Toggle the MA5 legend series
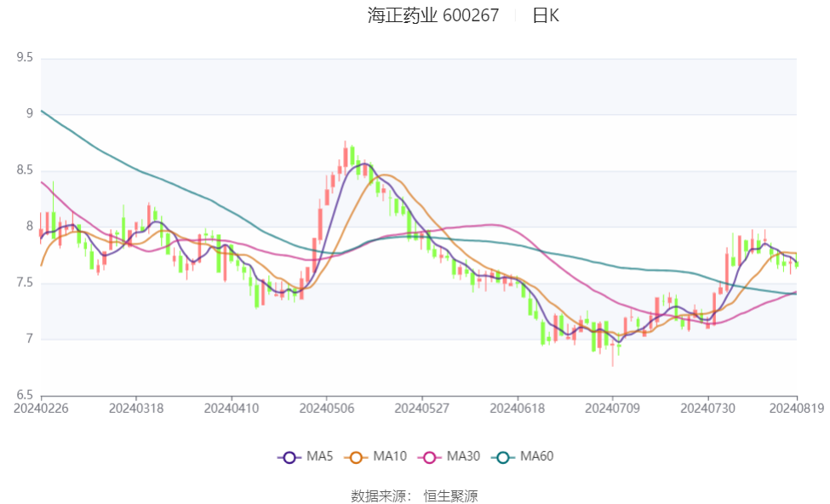 coord(306,456)
